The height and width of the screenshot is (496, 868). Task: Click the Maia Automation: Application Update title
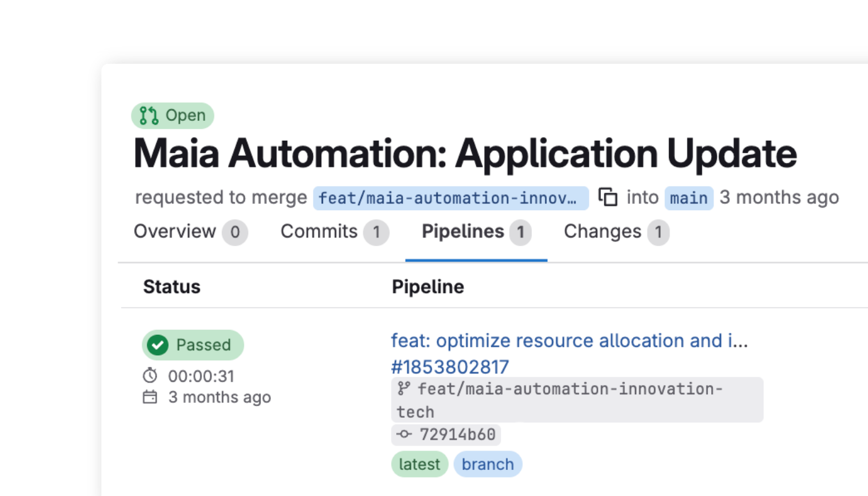pos(465,153)
